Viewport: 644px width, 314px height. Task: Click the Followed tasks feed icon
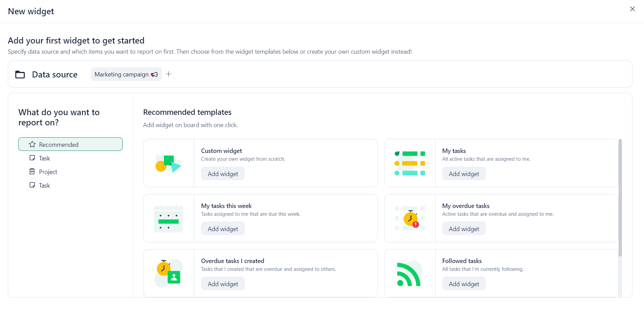(410, 274)
